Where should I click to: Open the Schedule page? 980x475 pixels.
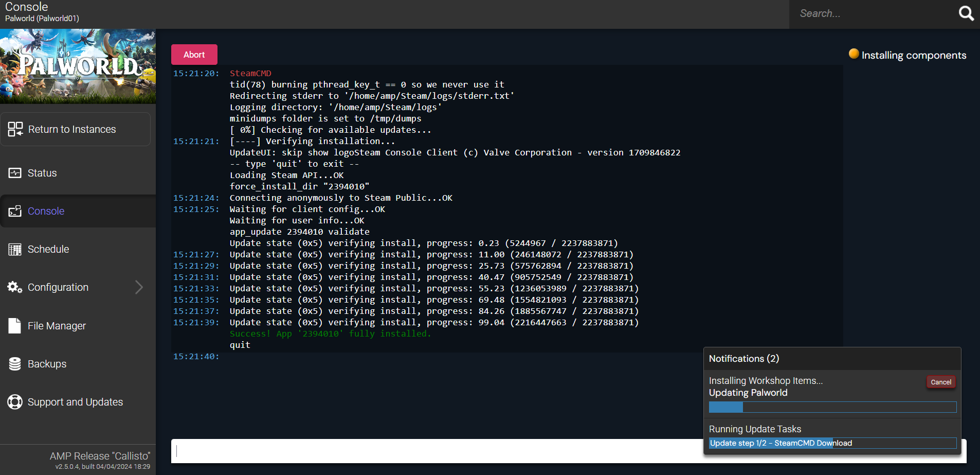click(x=78, y=249)
